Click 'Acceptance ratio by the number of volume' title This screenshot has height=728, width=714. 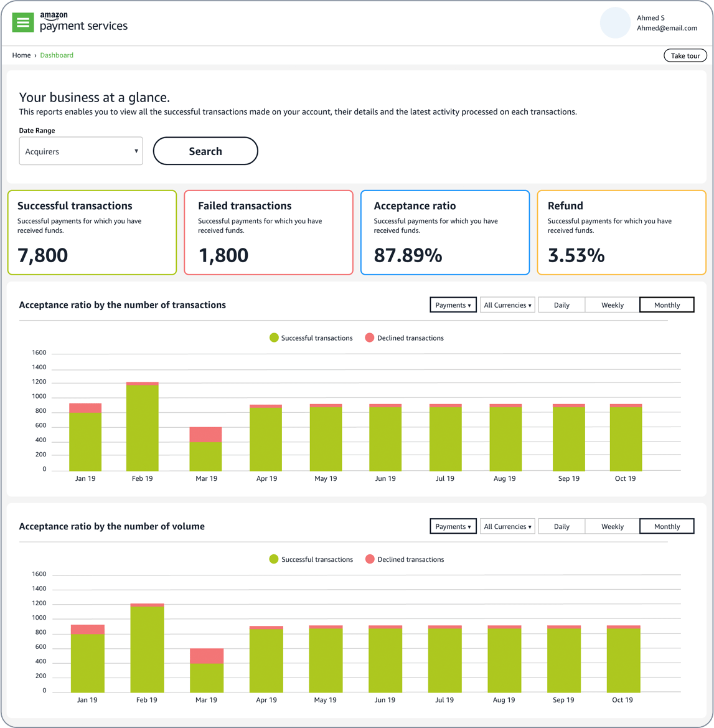point(112,526)
